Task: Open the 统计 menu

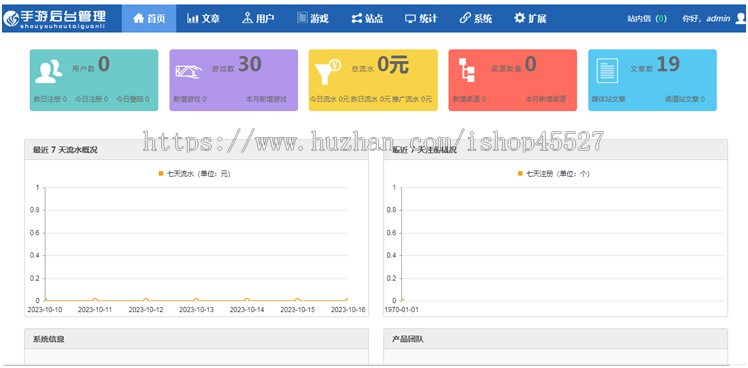Action: [421, 19]
